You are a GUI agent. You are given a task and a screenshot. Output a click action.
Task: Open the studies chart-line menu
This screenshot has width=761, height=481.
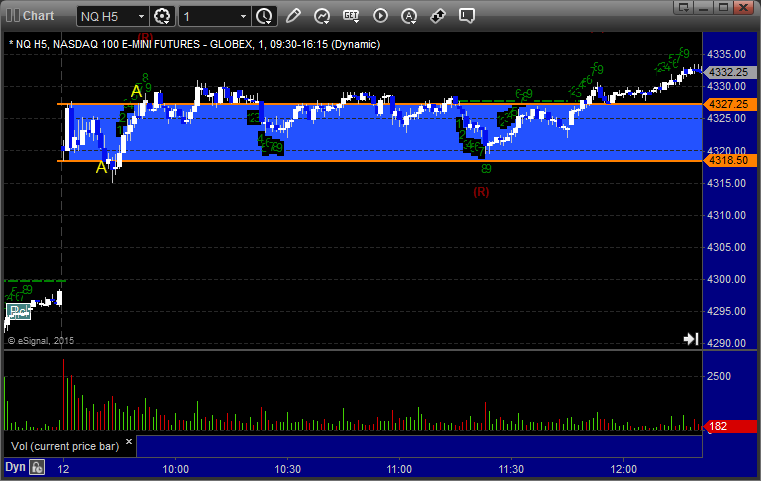point(322,17)
